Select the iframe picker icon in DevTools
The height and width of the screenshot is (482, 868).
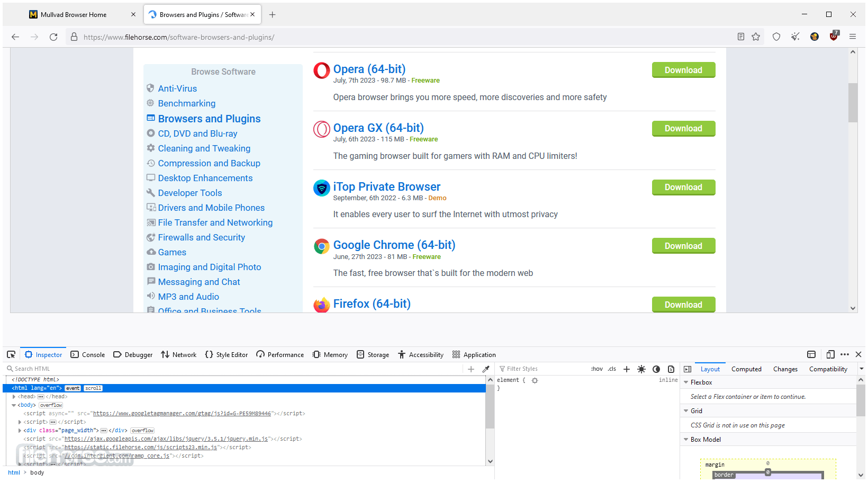tap(811, 355)
